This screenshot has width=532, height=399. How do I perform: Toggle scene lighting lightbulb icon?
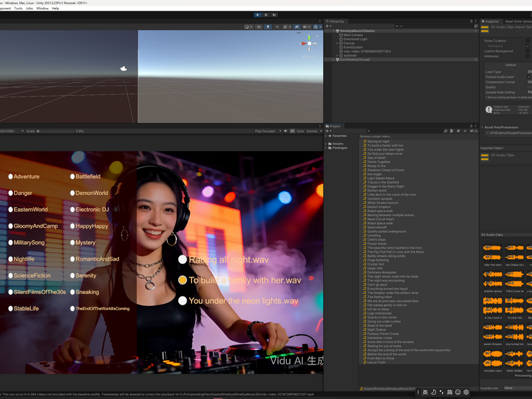click(268, 27)
